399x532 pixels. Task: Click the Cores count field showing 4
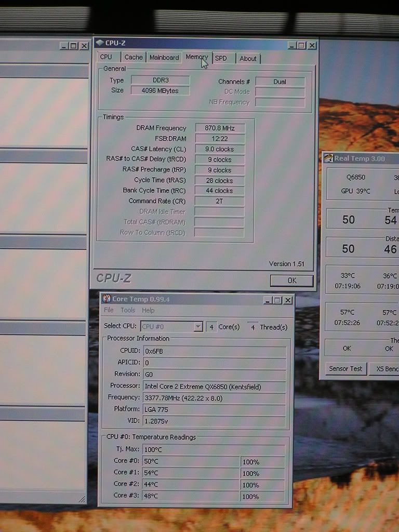pos(211,327)
